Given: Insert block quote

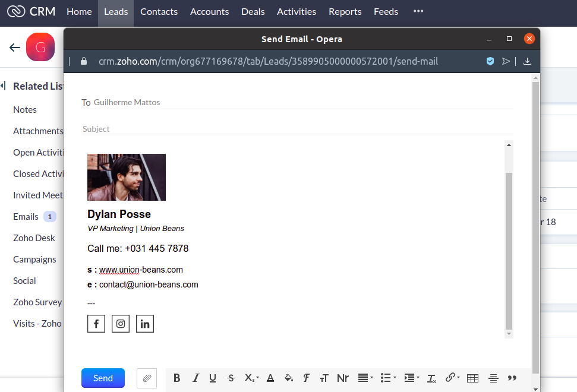Looking at the screenshot, I should [512, 378].
